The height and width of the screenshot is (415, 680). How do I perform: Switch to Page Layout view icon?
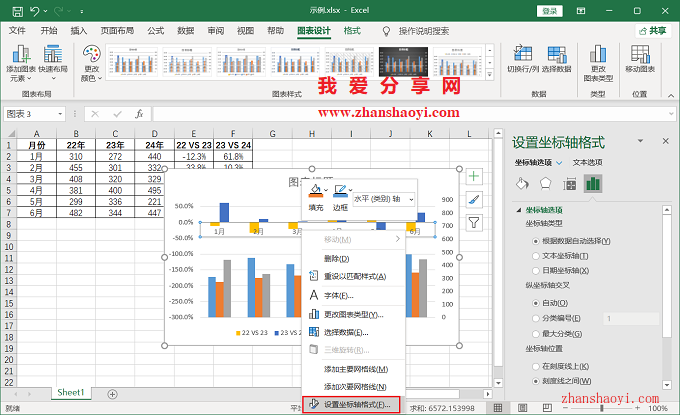[x=523, y=408]
